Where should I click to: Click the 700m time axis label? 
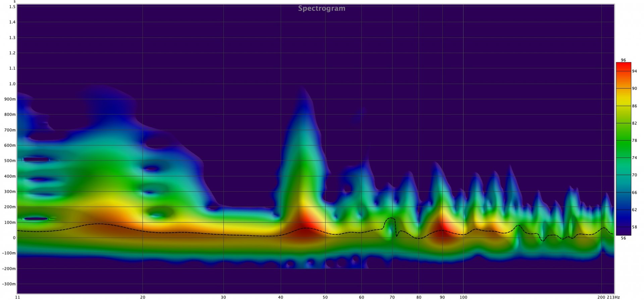10,130
